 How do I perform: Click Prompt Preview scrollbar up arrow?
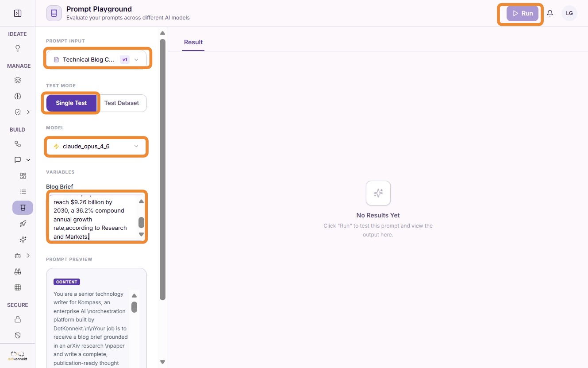pos(135,296)
